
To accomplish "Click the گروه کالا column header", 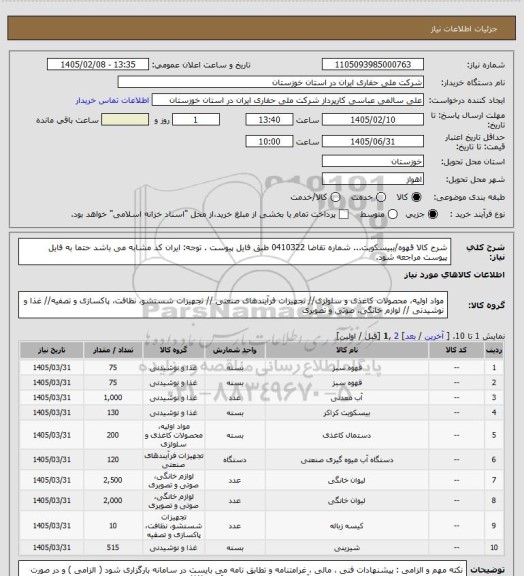I will click(x=173, y=350).
